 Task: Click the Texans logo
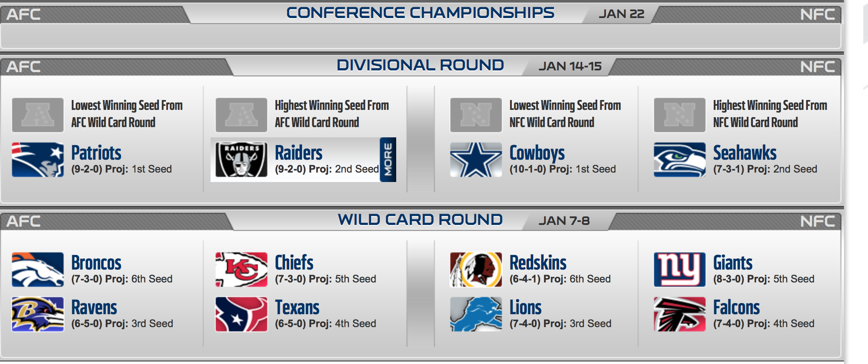click(241, 314)
